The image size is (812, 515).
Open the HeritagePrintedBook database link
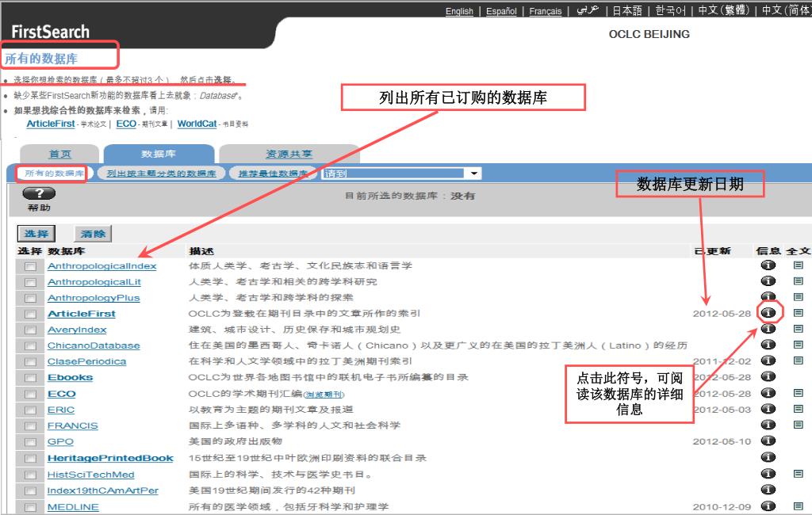[x=110, y=458]
